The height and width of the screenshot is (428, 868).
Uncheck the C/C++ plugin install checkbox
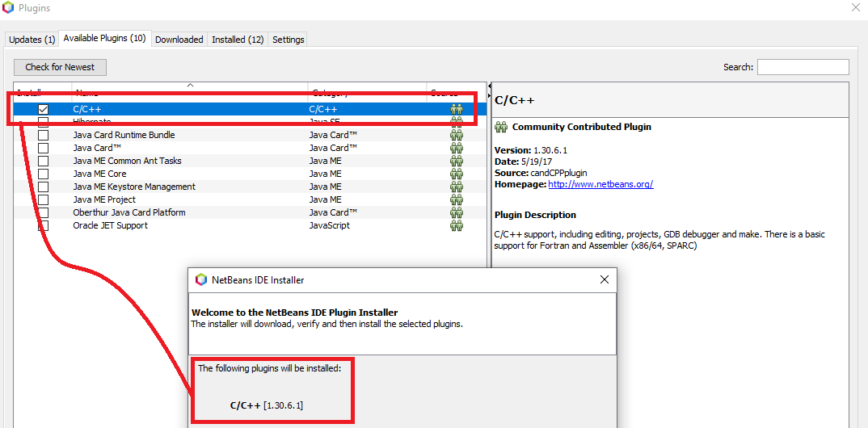pos(43,110)
